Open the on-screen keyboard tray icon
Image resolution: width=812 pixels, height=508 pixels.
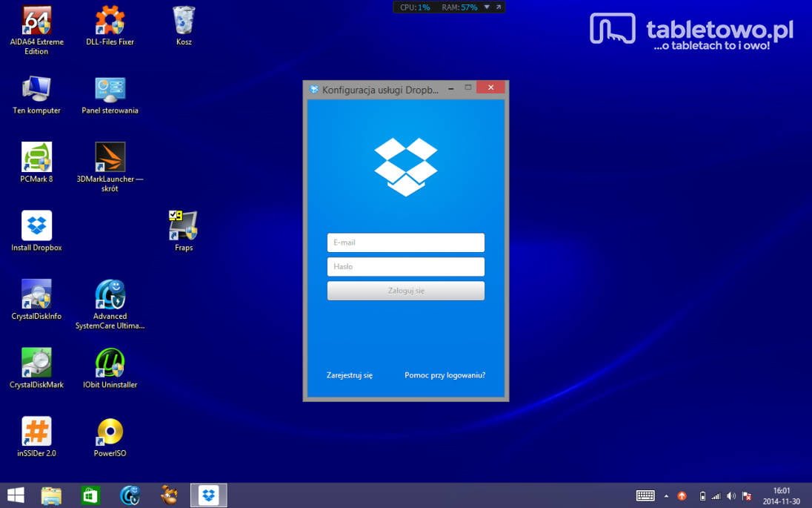[x=645, y=496]
